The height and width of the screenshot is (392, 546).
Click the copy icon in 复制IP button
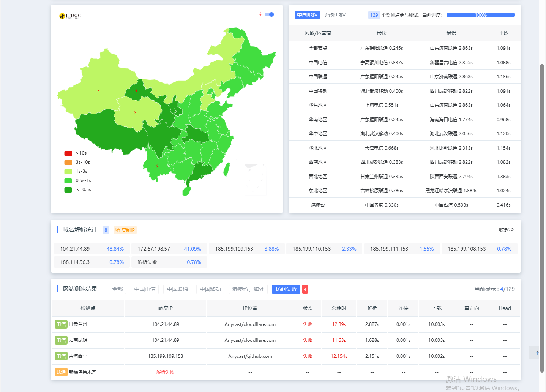(118, 230)
